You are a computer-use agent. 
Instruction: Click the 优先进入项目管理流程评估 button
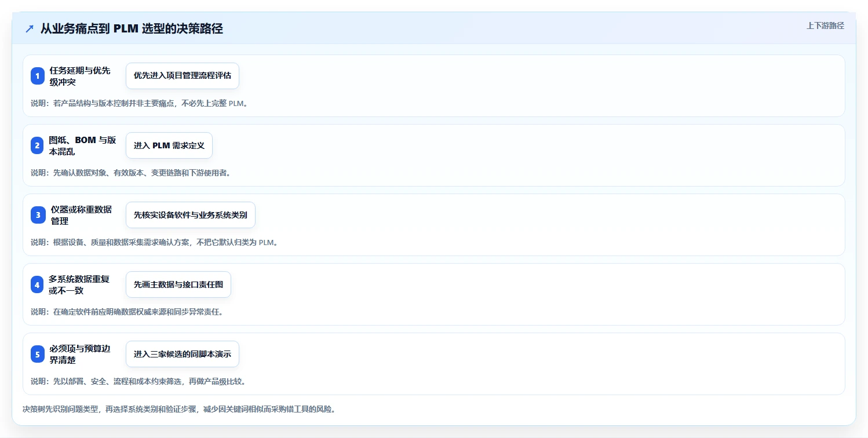coord(183,76)
